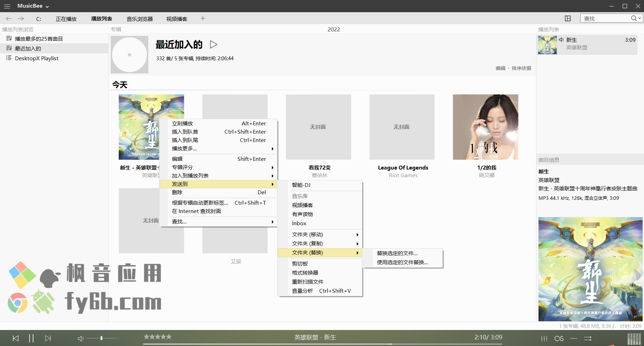Toggle the repeat mode icon

click(x=574, y=338)
